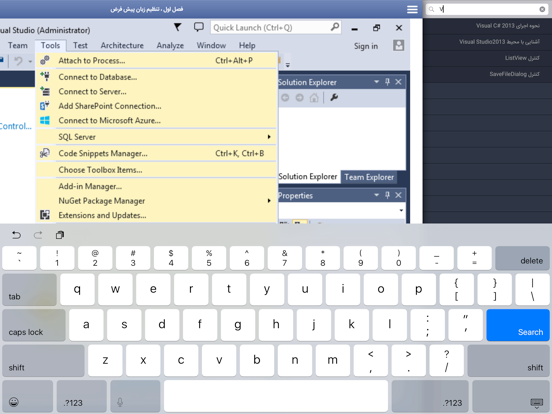Tap the keyboard redo arrow
This screenshot has width=552, height=414.
click(38, 235)
